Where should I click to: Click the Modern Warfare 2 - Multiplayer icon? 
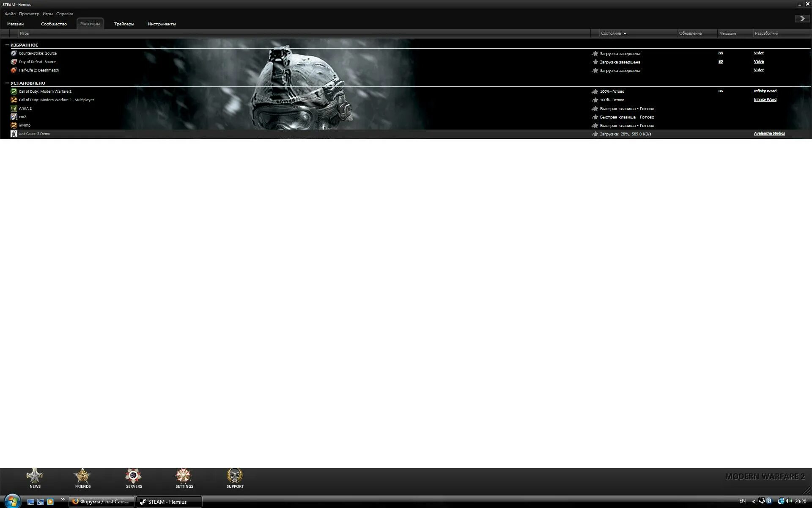pyautogui.click(x=14, y=100)
